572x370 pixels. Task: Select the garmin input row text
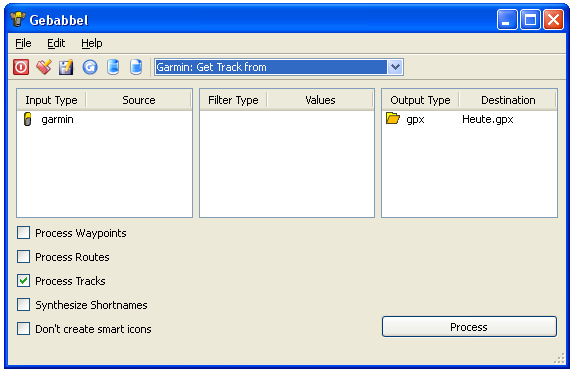(x=57, y=119)
